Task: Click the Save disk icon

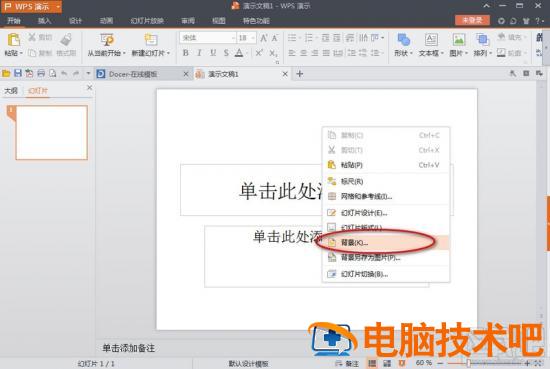Action: coord(18,74)
